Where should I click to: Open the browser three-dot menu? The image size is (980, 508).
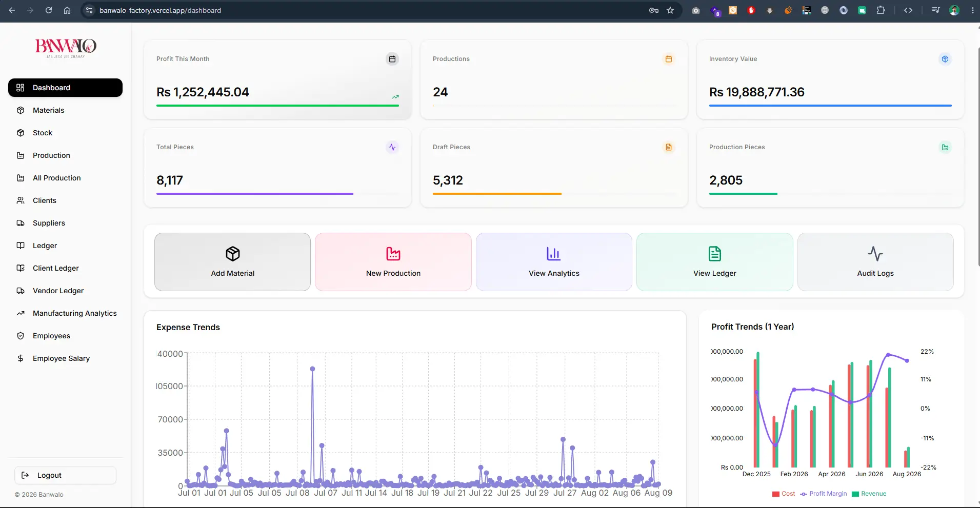tap(972, 10)
